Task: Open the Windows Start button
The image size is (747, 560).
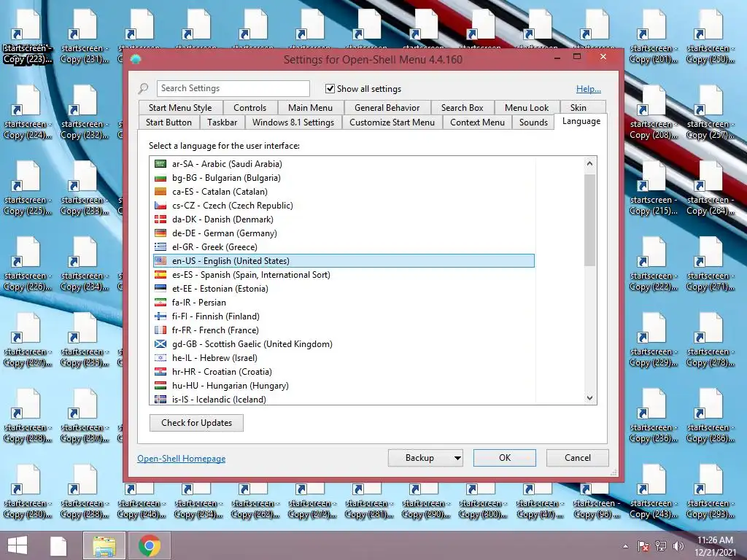Action: pyautogui.click(x=18, y=545)
